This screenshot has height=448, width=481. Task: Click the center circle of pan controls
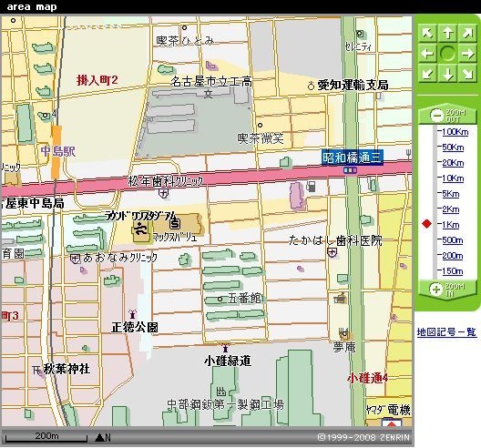[x=447, y=54]
